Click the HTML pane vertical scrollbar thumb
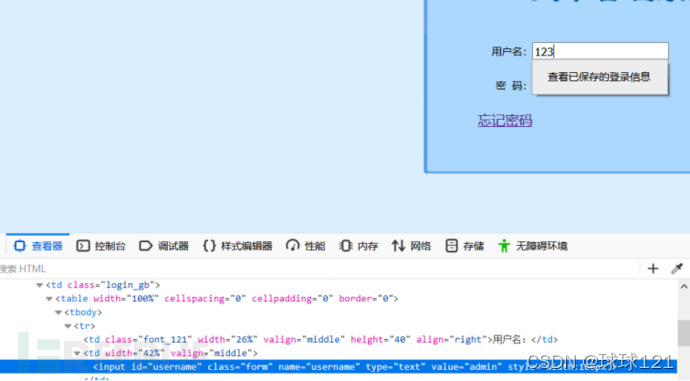Viewport: 690px width, 381px height. [683, 333]
